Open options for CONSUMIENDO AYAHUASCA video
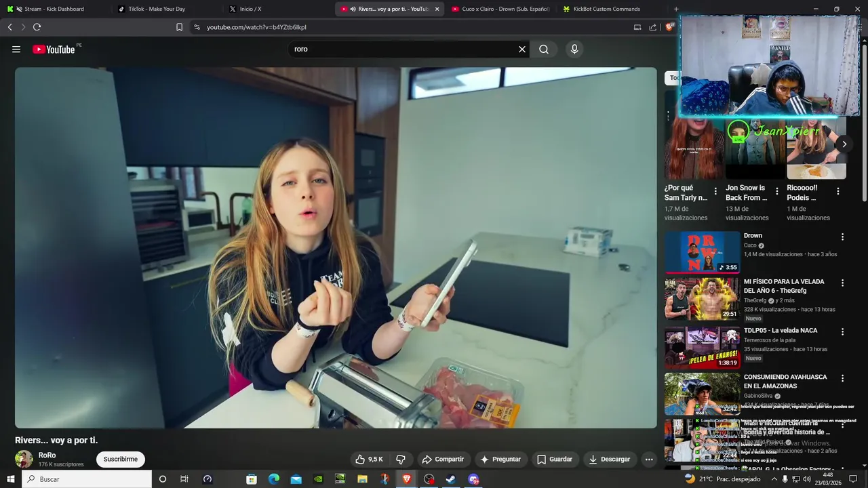868x488 pixels. click(x=843, y=378)
